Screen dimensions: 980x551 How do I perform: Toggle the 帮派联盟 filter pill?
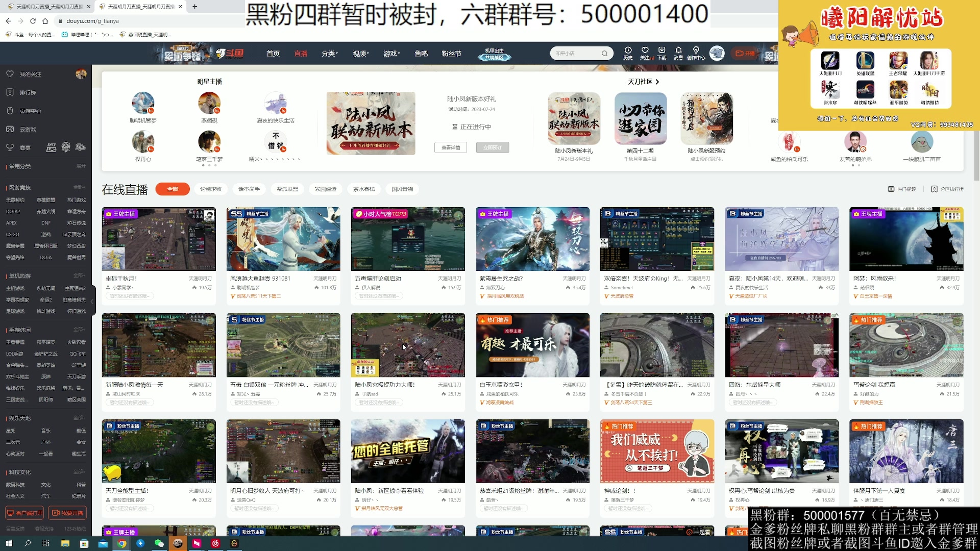[287, 189]
